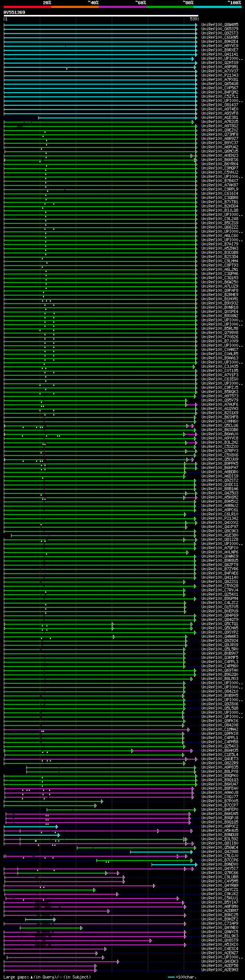The height and width of the screenshot is (980, 245).
Task: Select the UniRef100_Q4UET3 label
Action: click(220, 759)
